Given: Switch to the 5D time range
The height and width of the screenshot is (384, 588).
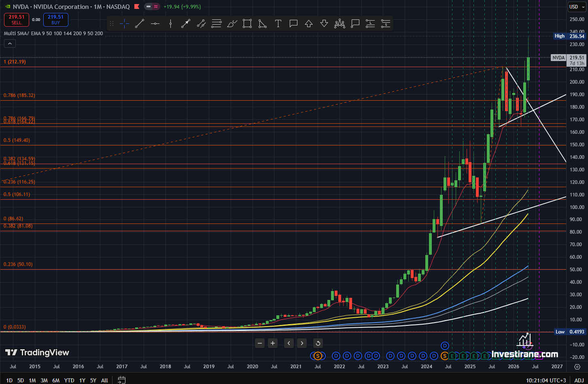Looking at the screenshot, I should pyautogui.click(x=21, y=380).
